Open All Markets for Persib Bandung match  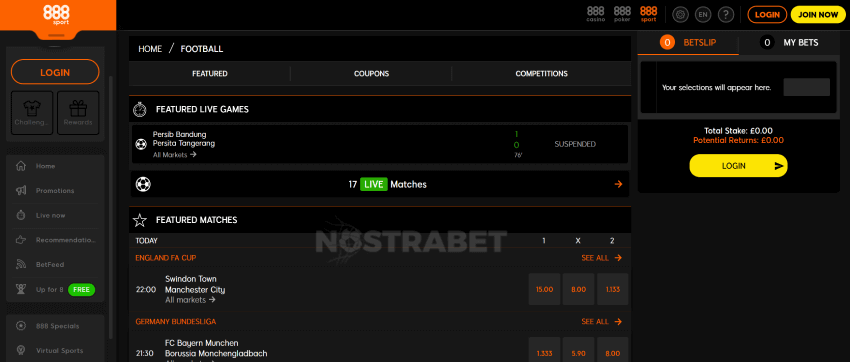(175, 154)
